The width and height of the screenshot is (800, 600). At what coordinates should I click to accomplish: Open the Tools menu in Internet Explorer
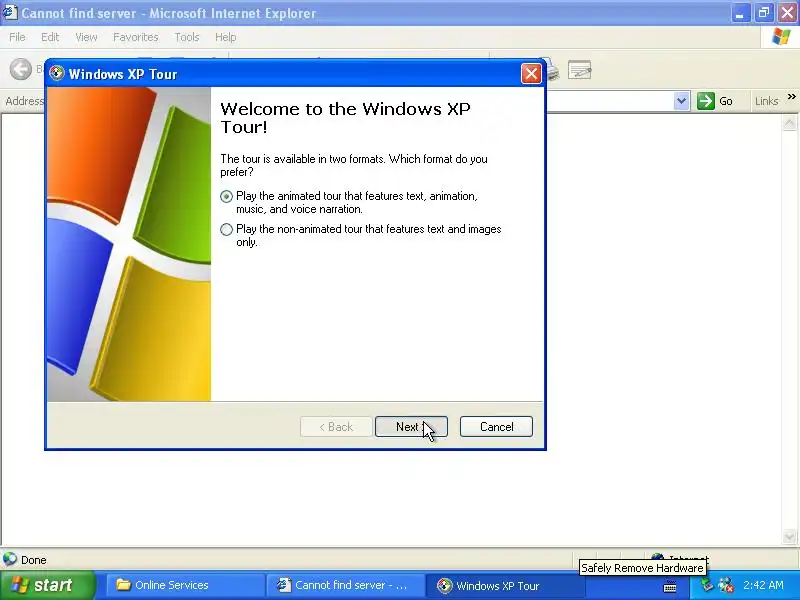click(187, 37)
